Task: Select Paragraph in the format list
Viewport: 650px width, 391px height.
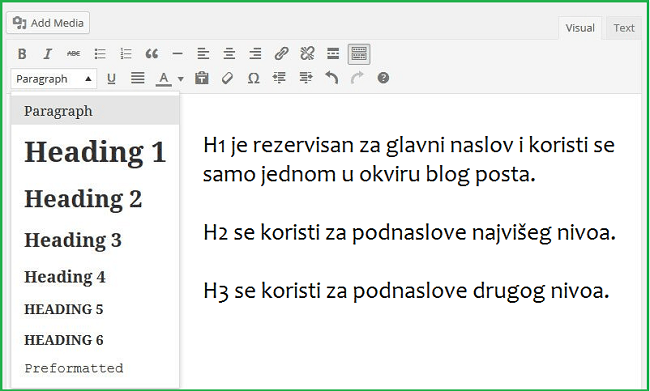Action: (95, 111)
